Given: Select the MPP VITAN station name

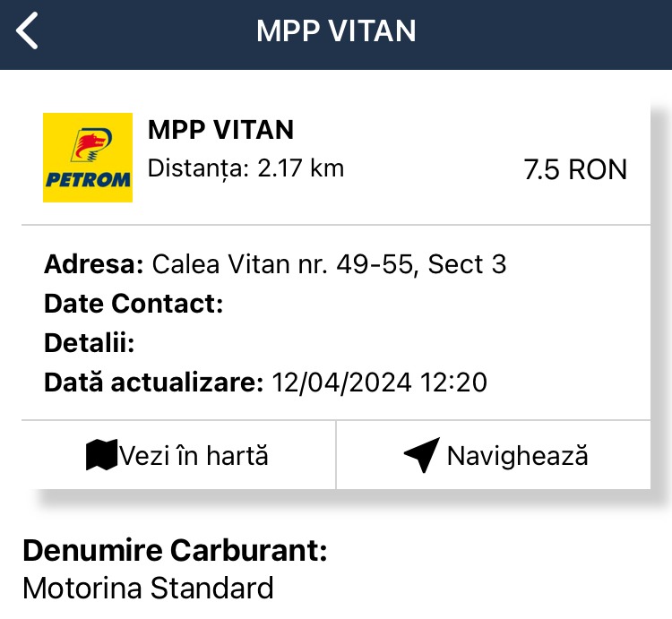Looking at the screenshot, I should 220,130.
